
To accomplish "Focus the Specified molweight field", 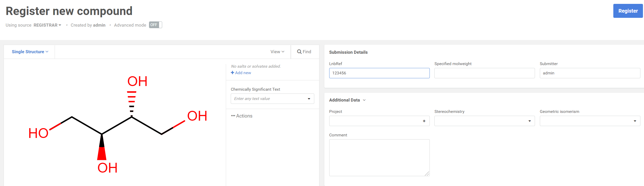I will 484,73.
